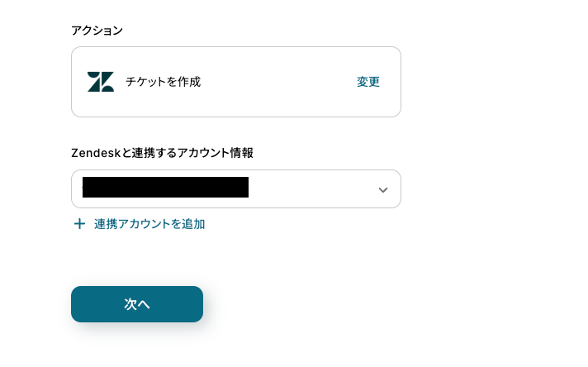Show the list of connected Zendesk accounts
The image size is (588, 367).
click(x=235, y=189)
